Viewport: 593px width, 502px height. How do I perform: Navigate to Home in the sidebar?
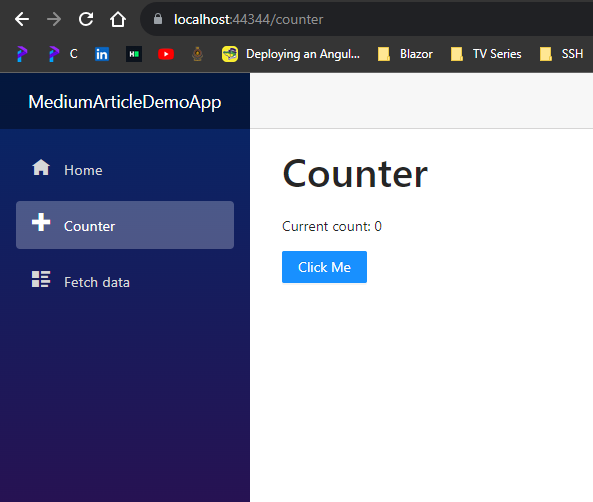pyautogui.click(x=125, y=169)
